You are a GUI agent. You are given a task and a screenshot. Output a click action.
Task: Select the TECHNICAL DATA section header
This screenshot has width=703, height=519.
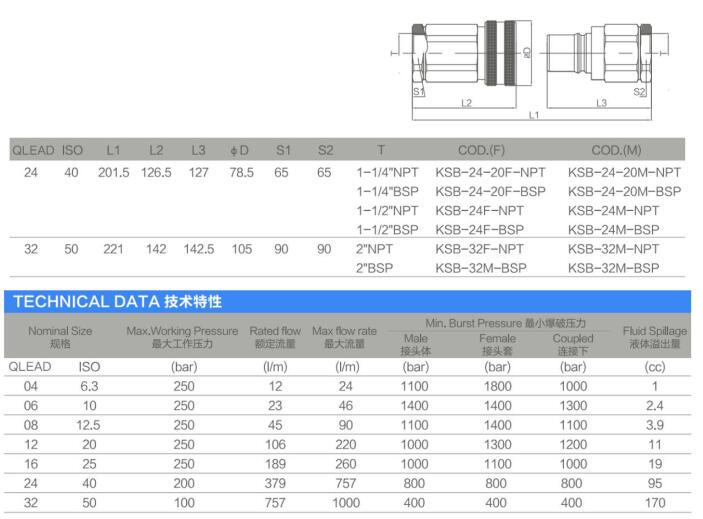118,301
